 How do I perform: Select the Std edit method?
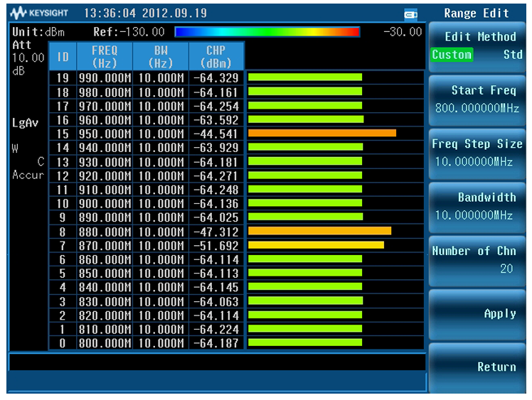tap(513, 55)
